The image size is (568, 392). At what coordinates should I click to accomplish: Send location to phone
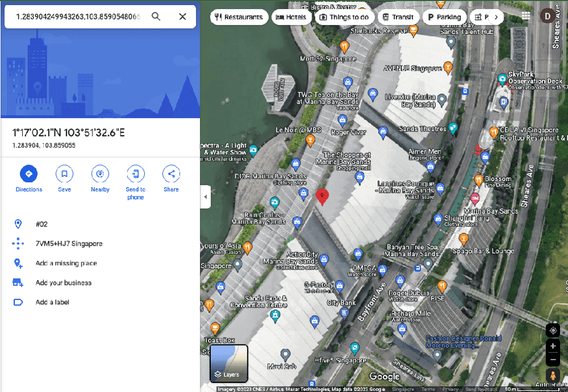(136, 174)
